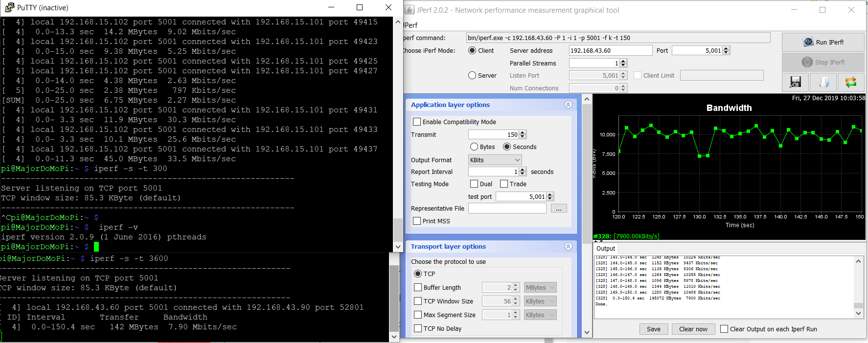
Task: Click '7.90 Mbits/sec' result in lower terminal
Action: point(203,327)
